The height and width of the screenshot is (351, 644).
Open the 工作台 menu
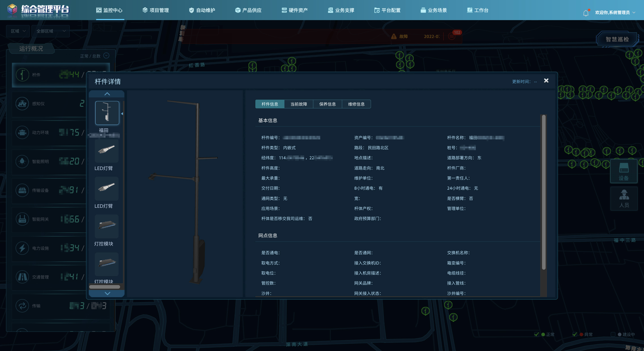click(x=478, y=10)
